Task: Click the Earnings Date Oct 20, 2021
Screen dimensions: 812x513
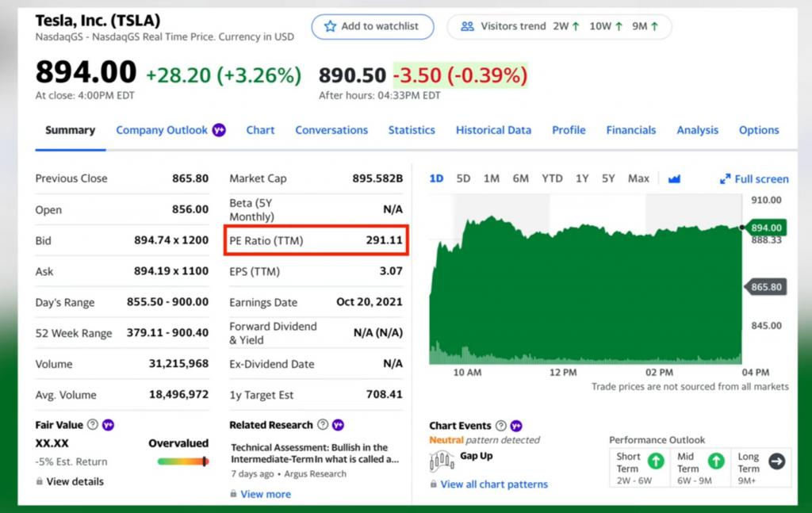Action: click(370, 302)
